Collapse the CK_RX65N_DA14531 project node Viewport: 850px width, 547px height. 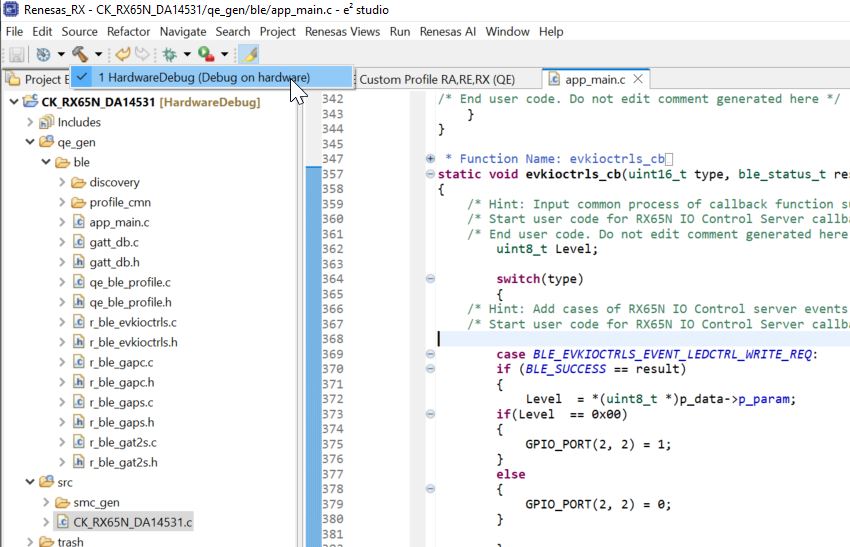click(14, 102)
